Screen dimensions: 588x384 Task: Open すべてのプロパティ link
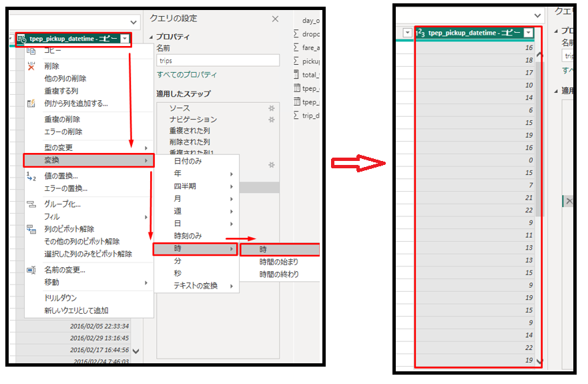coord(187,75)
